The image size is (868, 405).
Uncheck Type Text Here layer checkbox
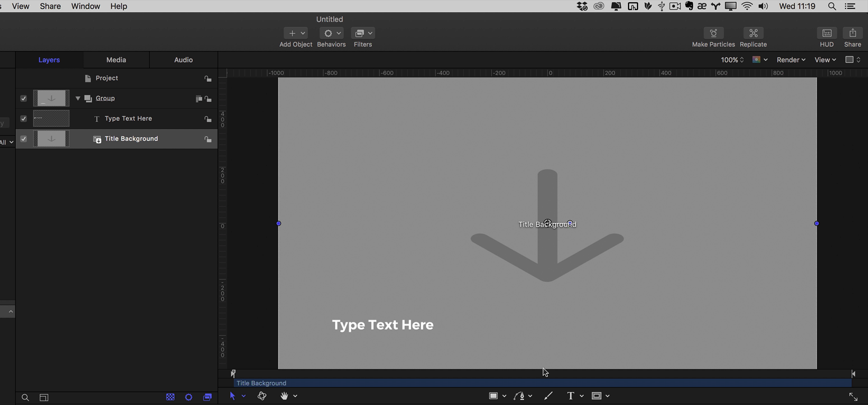click(x=24, y=118)
